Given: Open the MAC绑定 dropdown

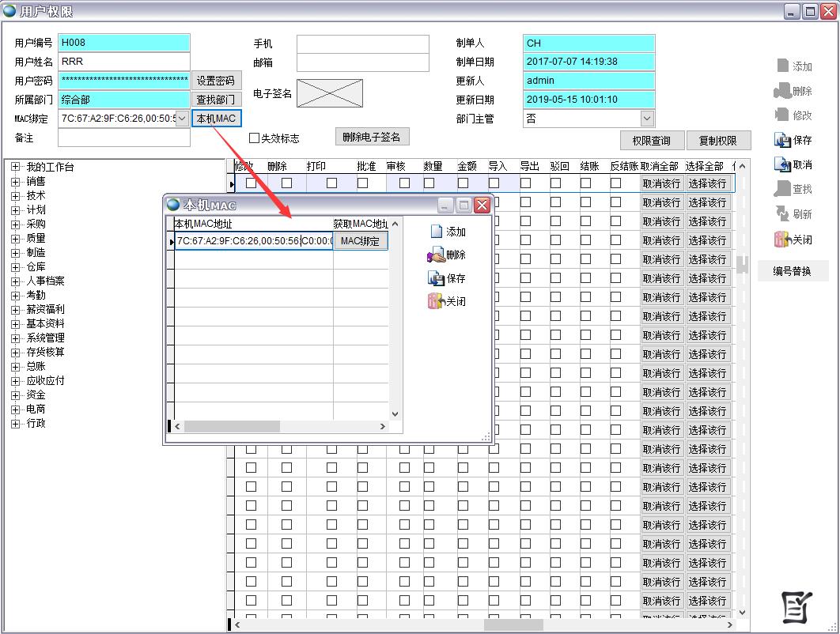Looking at the screenshot, I should (x=182, y=119).
